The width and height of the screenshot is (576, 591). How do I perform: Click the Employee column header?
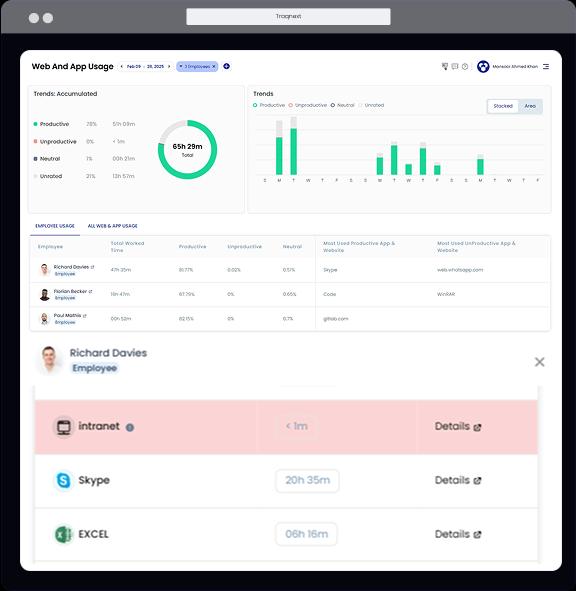[50, 247]
